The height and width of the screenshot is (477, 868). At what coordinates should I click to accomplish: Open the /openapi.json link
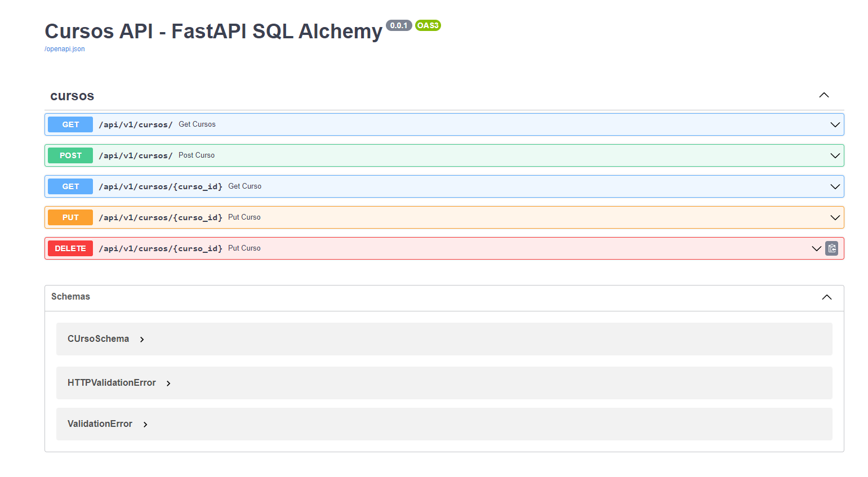pyautogui.click(x=65, y=49)
